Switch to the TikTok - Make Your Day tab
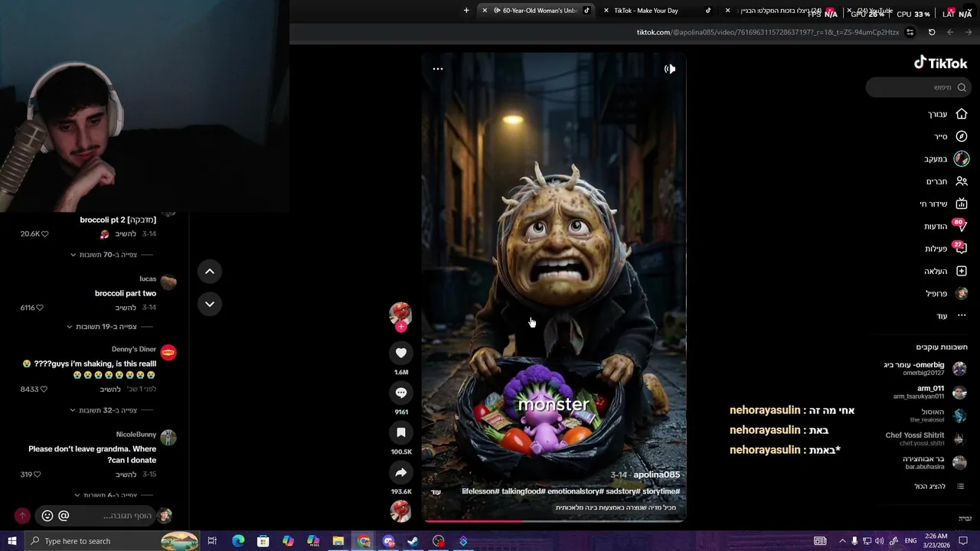Image resolution: width=980 pixels, height=551 pixels. click(x=658, y=11)
